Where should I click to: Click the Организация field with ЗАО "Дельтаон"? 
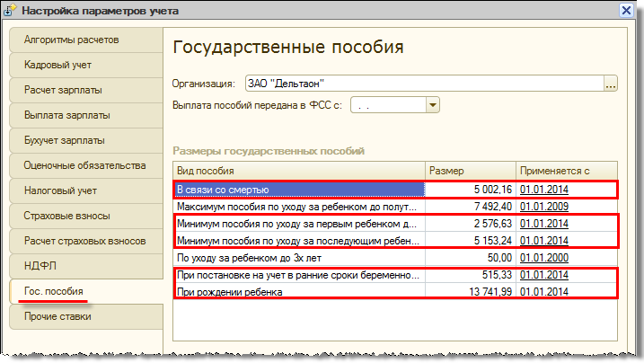coord(425,84)
